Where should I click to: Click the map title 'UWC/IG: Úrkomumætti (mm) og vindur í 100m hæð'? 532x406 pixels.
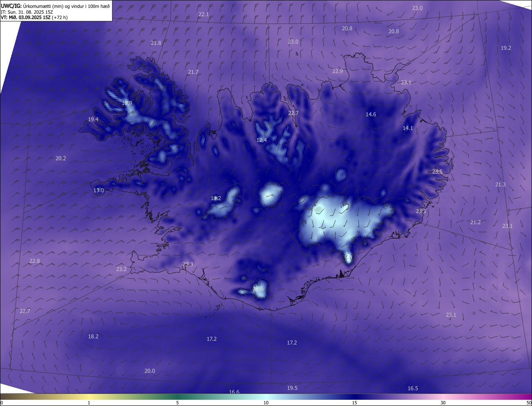[55, 6]
